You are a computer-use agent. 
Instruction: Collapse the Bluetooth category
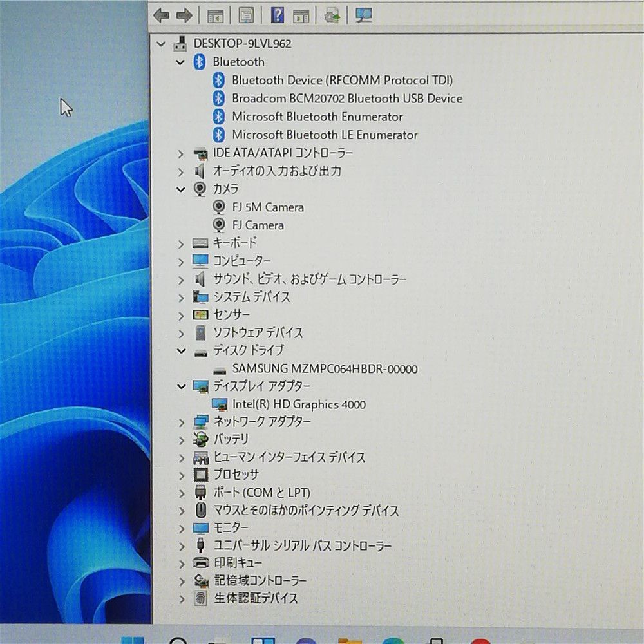coord(180,62)
